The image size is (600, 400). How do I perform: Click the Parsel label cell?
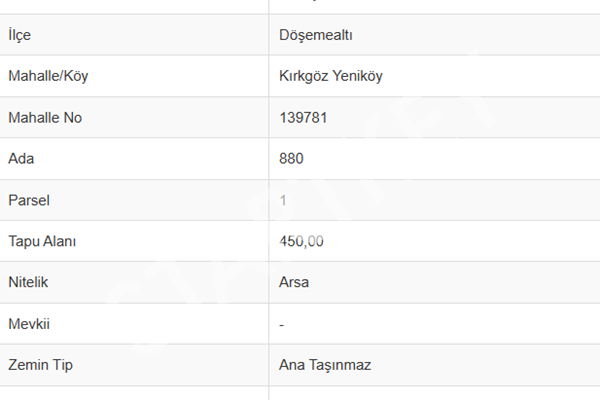28,199
